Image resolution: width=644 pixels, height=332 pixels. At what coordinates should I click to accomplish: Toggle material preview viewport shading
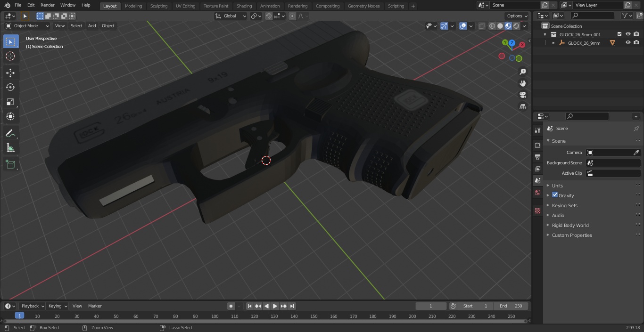(x=508, y=26)
